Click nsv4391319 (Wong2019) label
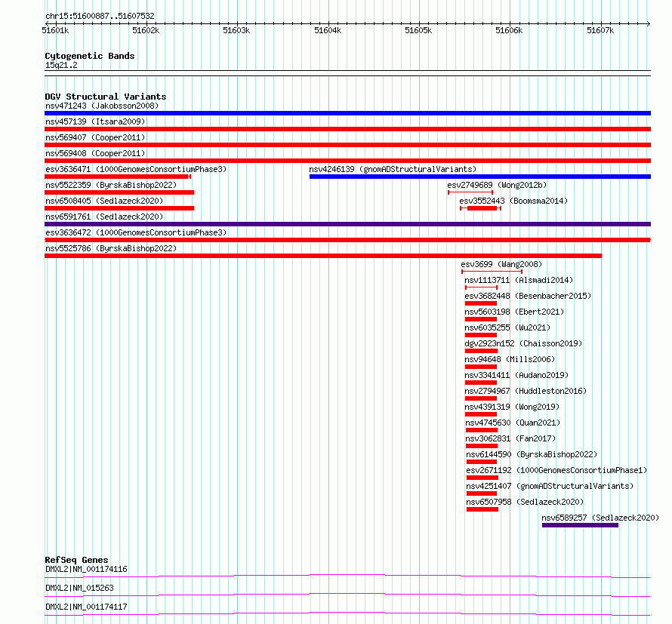The image size is (672, 624). point(512,407)
